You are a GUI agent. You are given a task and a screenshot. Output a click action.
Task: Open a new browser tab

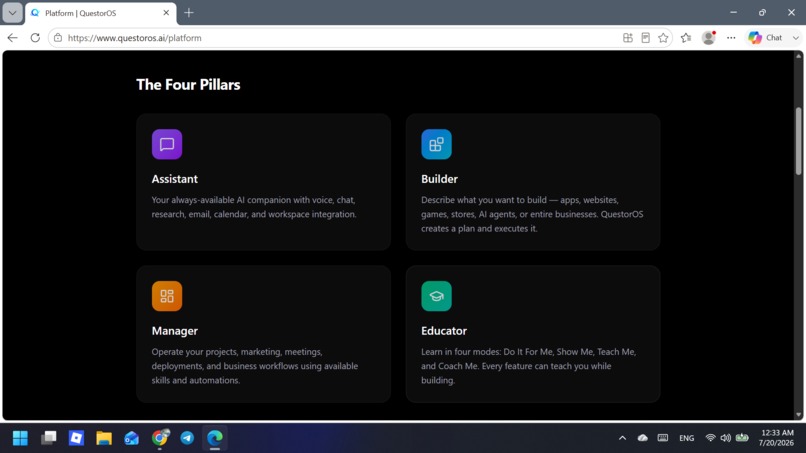(x=189, y=13)
